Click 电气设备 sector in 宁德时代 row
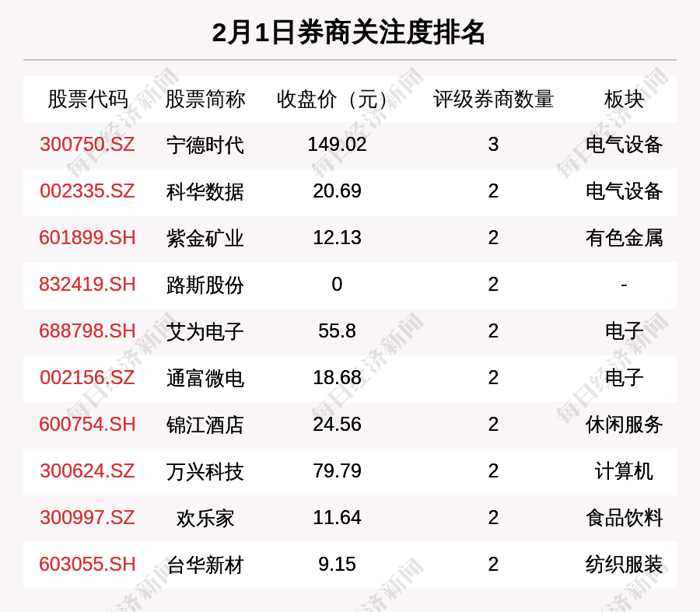This screenshot has width=700, height=612. (624, 145)
